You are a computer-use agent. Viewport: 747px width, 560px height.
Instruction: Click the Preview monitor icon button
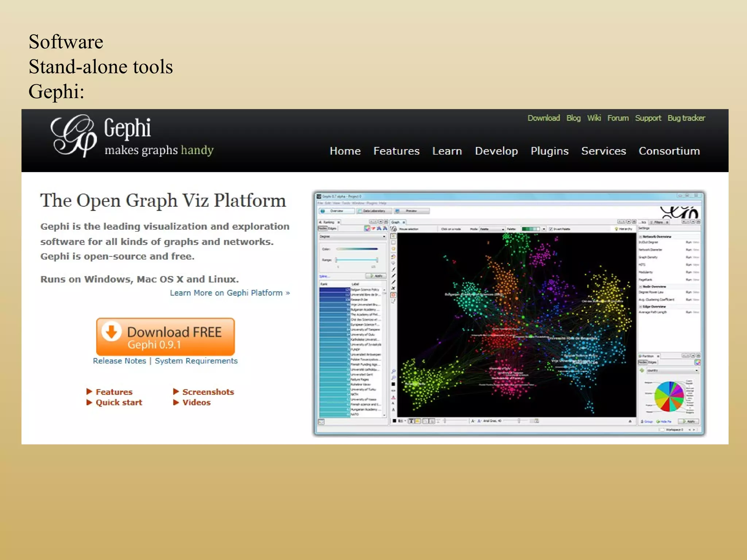[x=412, y=211]
